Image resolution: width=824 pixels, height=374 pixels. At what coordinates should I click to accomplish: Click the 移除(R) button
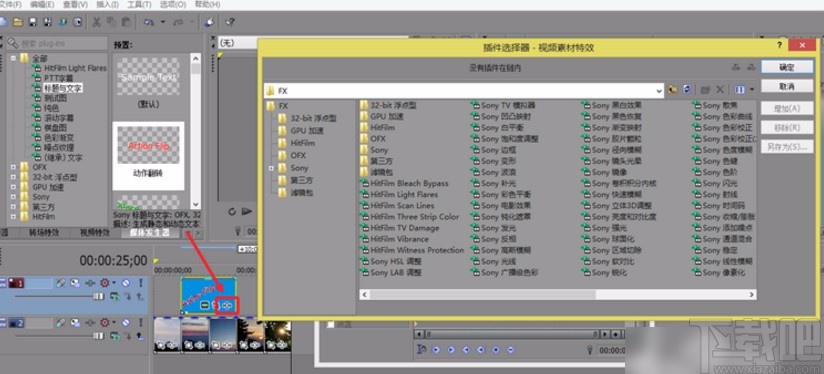click(787, 128)
